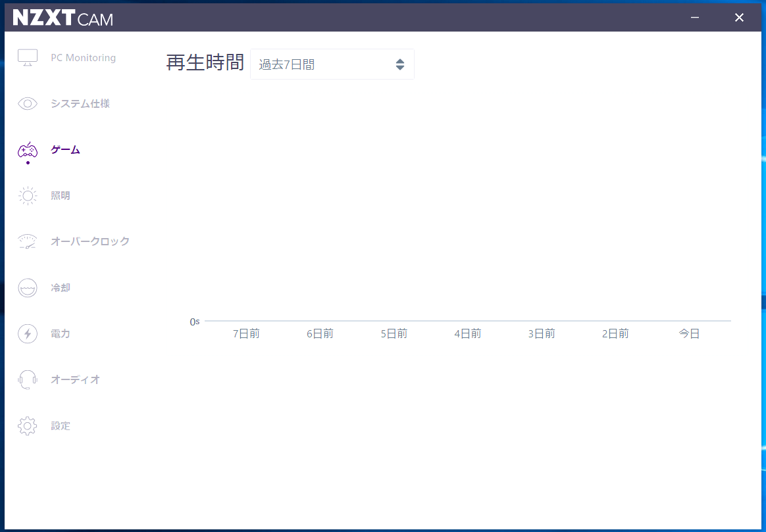766x532 pixels.
Task: Open the 設定 settings page
Action: tap(61, 425)
